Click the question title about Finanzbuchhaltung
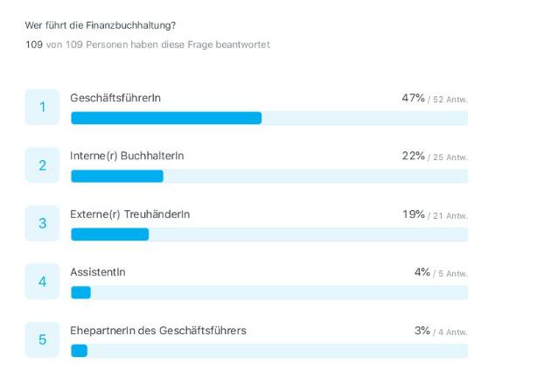 101,25
